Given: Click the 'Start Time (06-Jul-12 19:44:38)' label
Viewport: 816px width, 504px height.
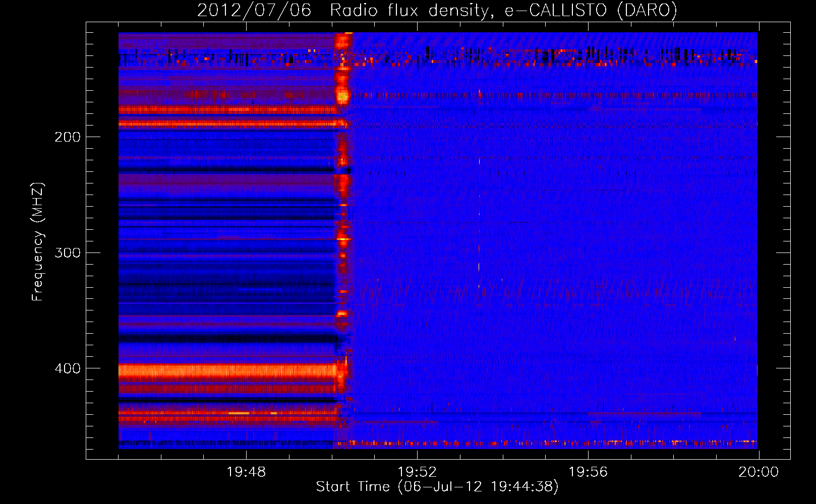Looking at the screenshot, I should pyautogui.click(x=437, y=487).
